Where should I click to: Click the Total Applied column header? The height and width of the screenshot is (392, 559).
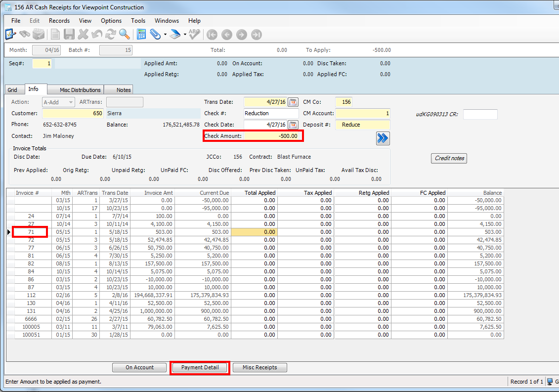point(254,193)
